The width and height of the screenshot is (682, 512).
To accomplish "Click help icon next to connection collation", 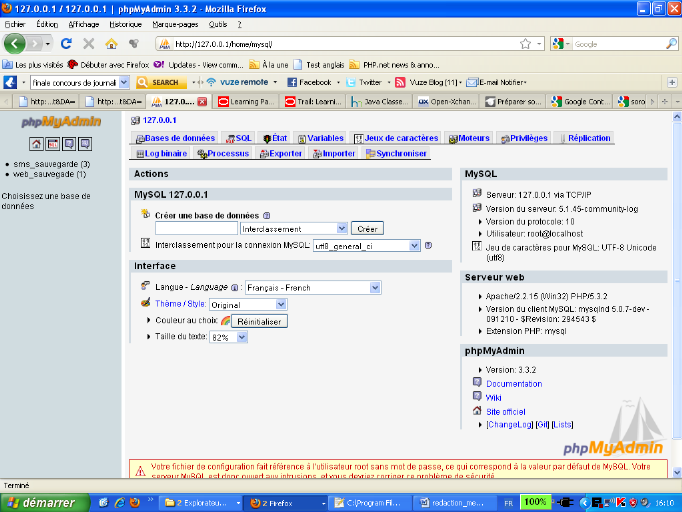I will pyautogui.click(x=428, y=245).
